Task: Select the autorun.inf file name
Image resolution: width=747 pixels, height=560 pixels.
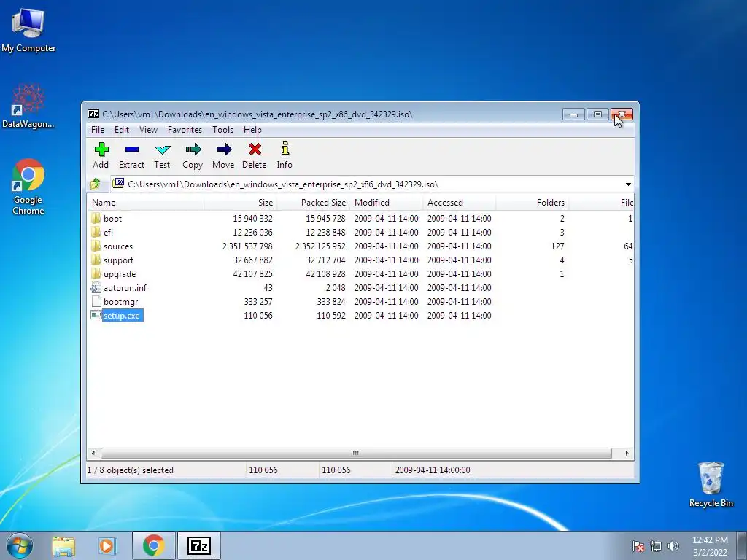Action: click(x=125, y=287)
